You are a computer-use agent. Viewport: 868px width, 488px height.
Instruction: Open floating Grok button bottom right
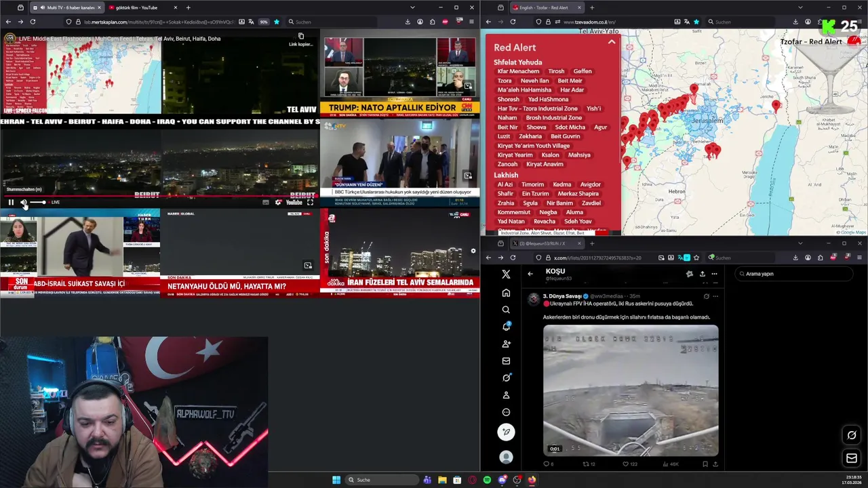(852, 435)
